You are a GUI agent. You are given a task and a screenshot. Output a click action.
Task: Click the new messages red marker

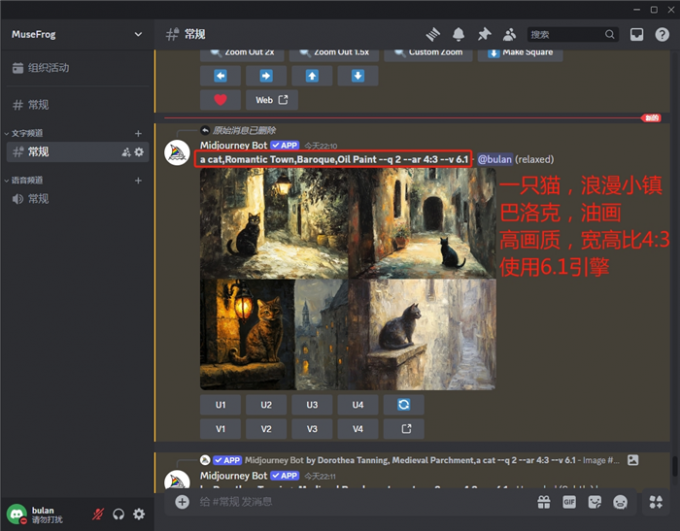[651, 118]
